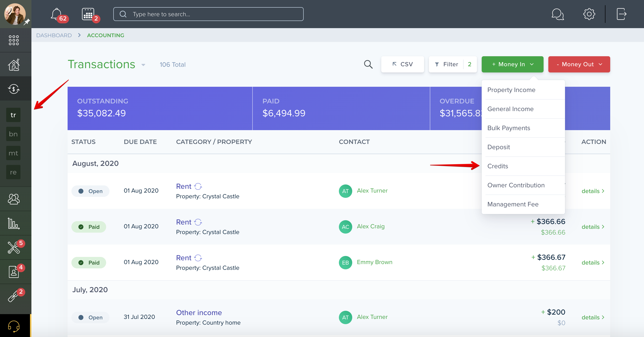Choose General Income from the menu
The height and width of the screenshot is (337, 644).
pos(523,109)
